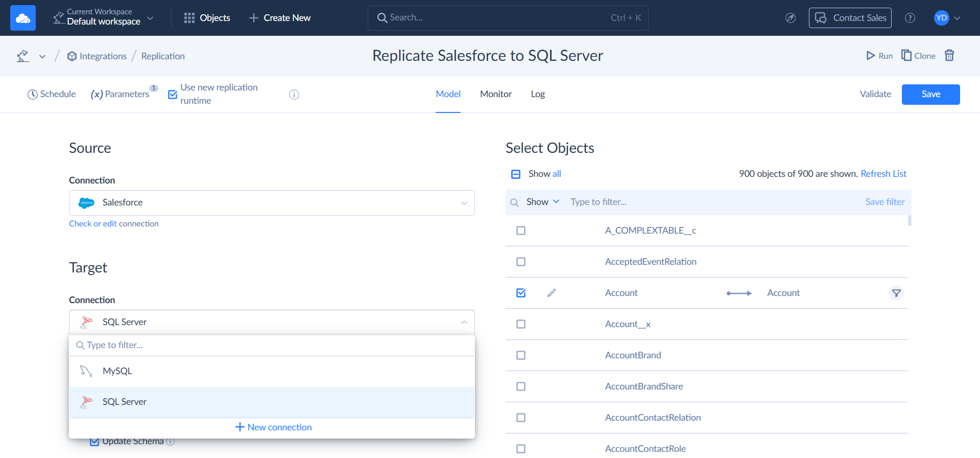Clone this integration
Image resolution: width=980 pixels, height=458 pixels.
pos(918,56)
